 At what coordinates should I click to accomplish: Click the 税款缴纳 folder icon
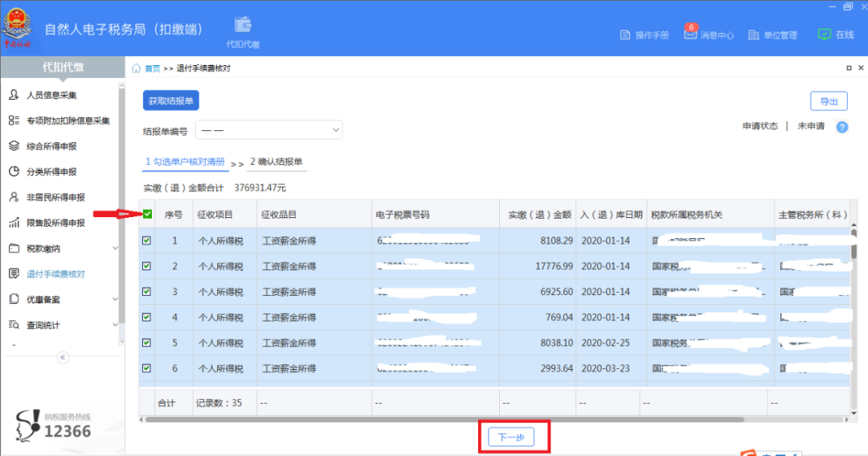click(x=14, y=249)
